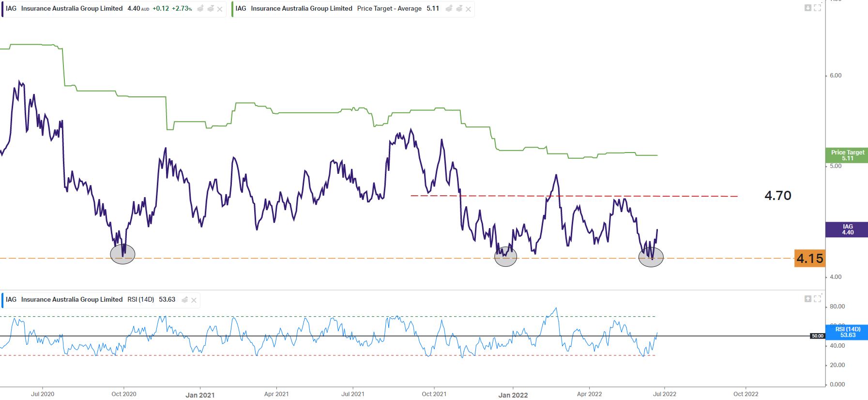868x400 pixels.
Task: Select the purple IAG 4.40 axis label
Action: pyautogui.click(x=847, y=230)
